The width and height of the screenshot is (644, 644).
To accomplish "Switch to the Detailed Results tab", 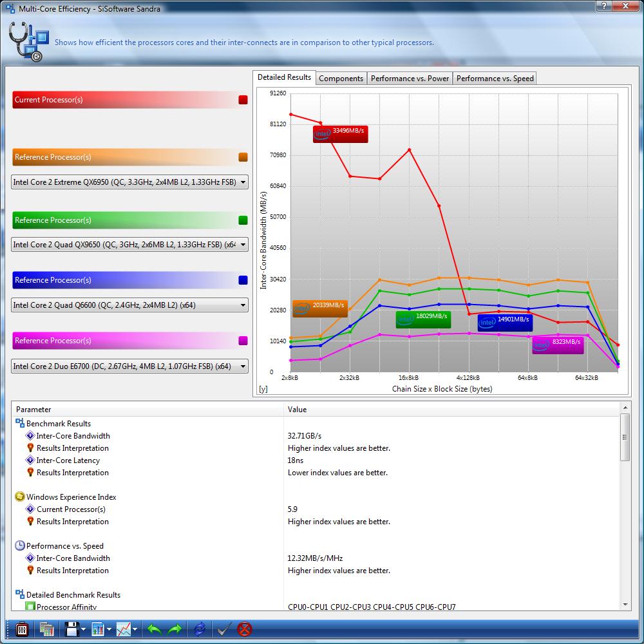I will 284,77.
